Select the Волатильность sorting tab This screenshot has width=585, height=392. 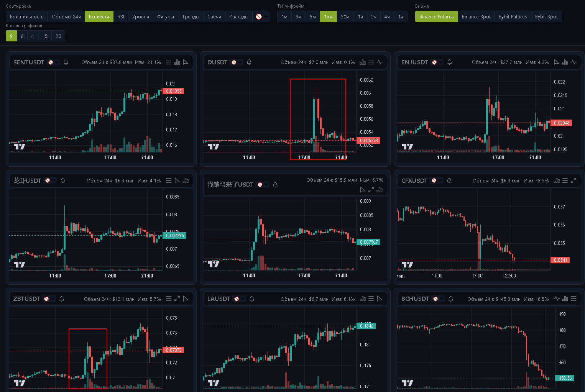27,16
